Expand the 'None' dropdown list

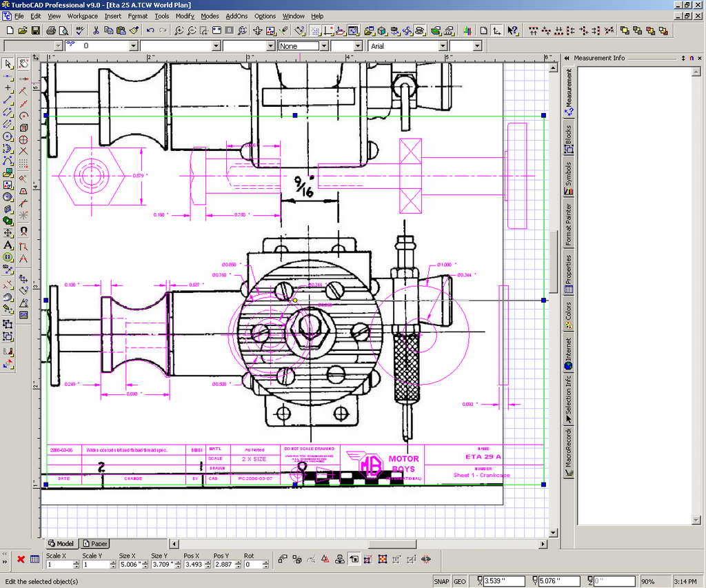click(x=323, y=46)
